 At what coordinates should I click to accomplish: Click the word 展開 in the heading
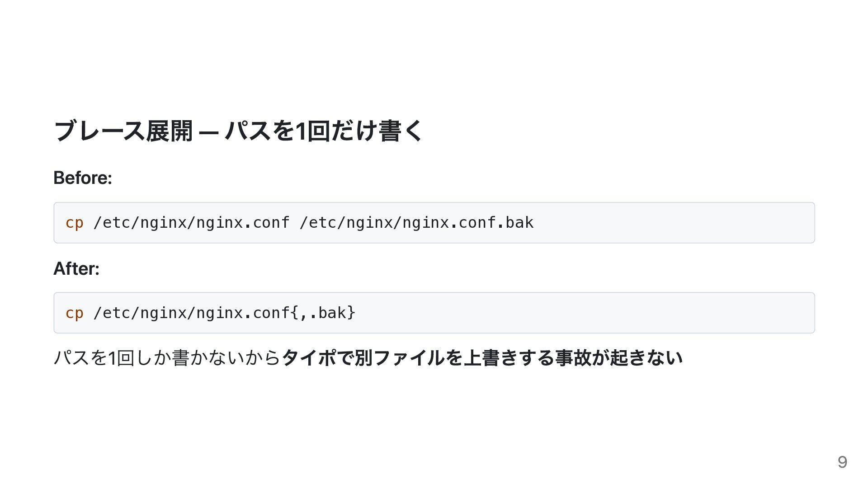tap(170, 131)
